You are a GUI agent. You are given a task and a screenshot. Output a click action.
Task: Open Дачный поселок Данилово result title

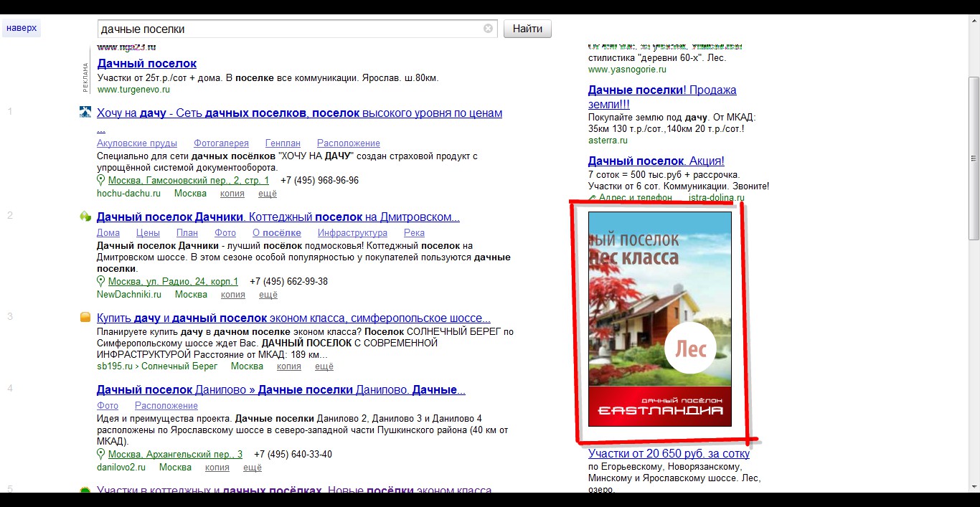281,390
